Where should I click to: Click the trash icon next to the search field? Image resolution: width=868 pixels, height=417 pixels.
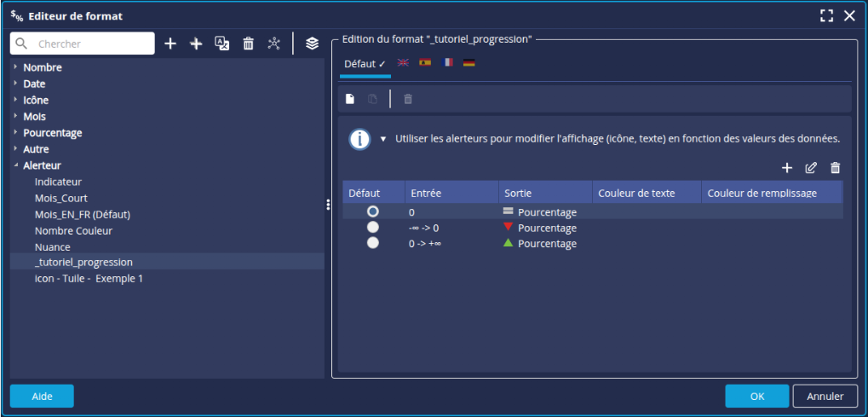pyautogui.click(x=248, y=43)
